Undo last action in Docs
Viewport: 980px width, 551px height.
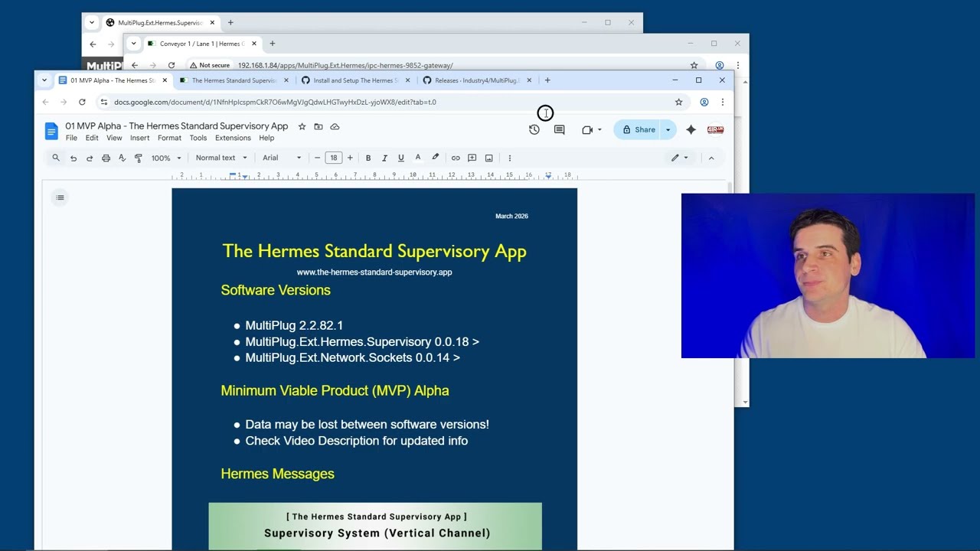[x=73, y=158]
